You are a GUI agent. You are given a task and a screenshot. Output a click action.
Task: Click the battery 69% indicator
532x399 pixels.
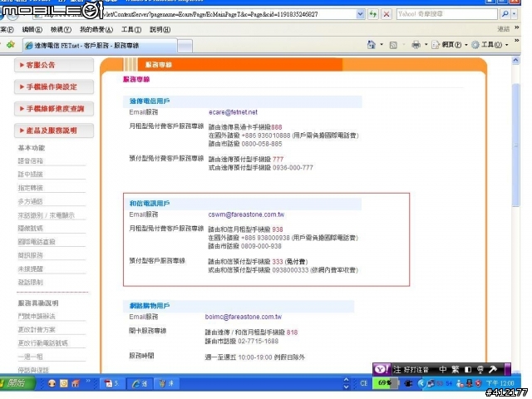(x=385, y=383)
